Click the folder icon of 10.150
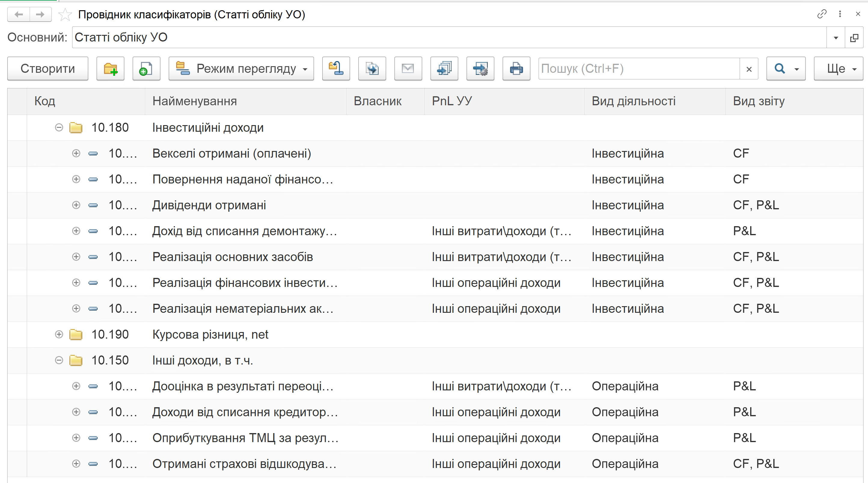This screenshot has width=868, height=483. (x=76, y=361)
